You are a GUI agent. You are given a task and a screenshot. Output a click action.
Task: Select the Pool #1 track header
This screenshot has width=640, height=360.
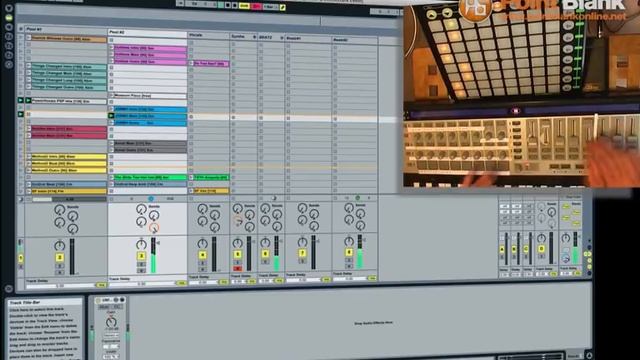pyautogui.click(x=66, y=30)
